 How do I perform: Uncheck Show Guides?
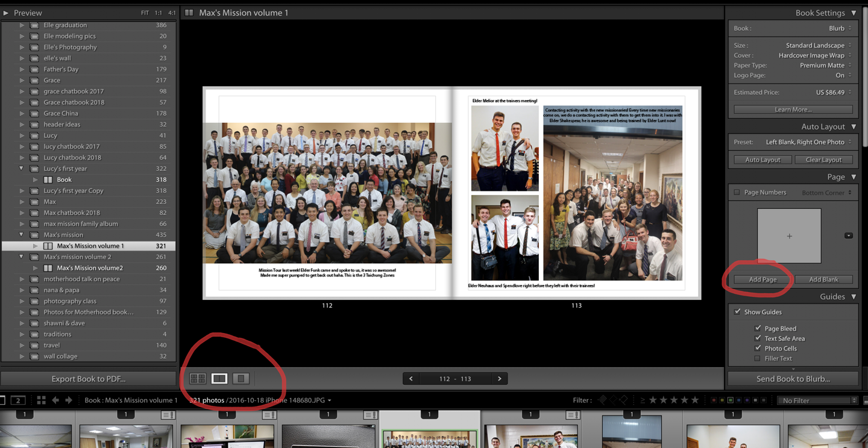737,312
